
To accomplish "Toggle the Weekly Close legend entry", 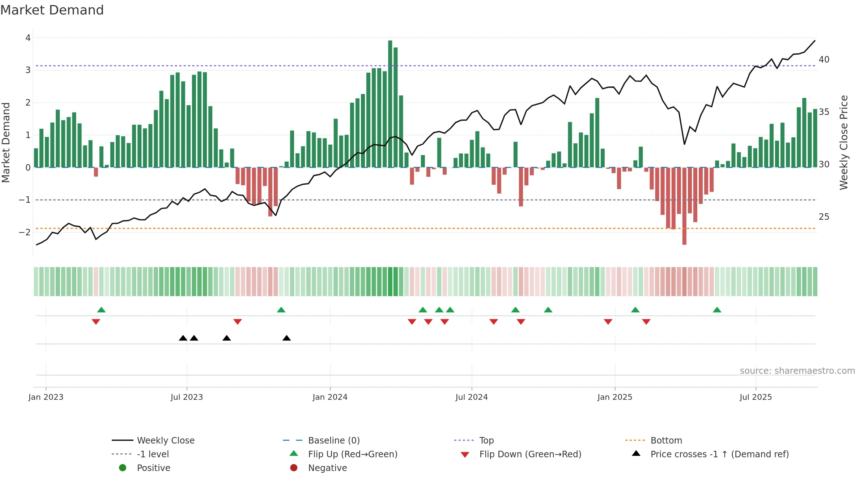I will (153, 440).
